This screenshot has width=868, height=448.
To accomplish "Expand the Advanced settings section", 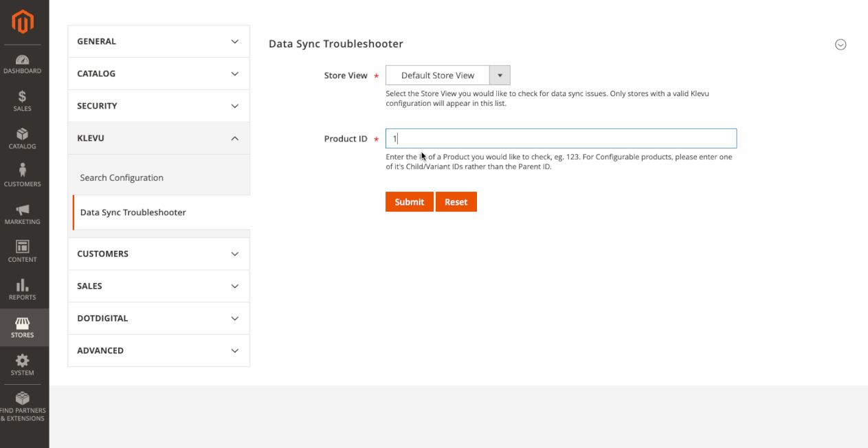I will click(158, 350).
